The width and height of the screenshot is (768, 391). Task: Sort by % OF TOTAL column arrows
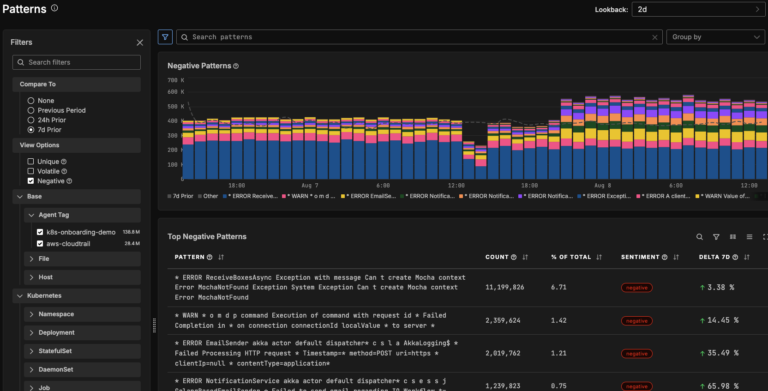(x=599, y=257)
